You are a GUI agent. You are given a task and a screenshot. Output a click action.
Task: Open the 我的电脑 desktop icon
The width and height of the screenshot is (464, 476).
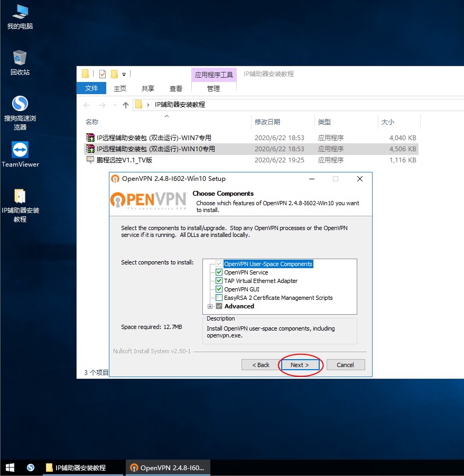tap(20, 17)
